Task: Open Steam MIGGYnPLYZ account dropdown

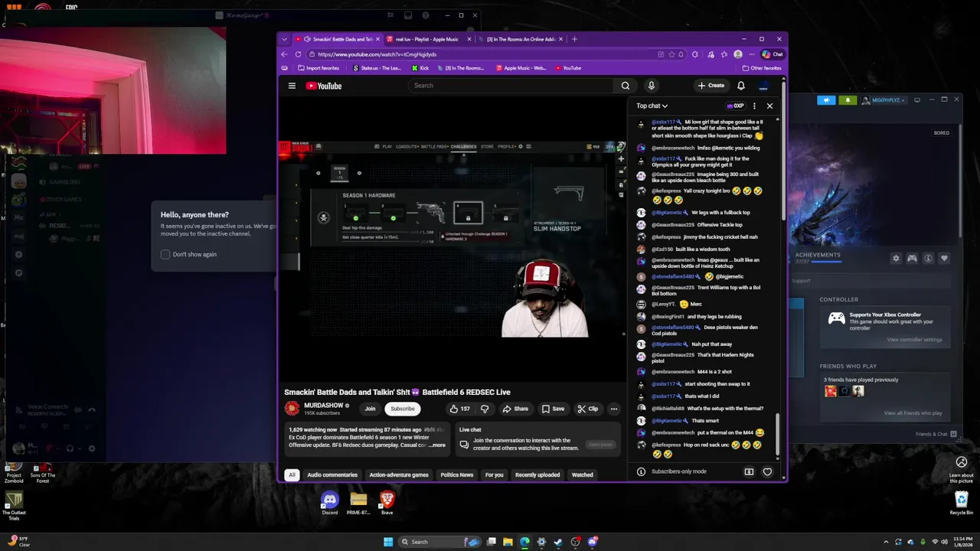Action: [x=887, y=100]
